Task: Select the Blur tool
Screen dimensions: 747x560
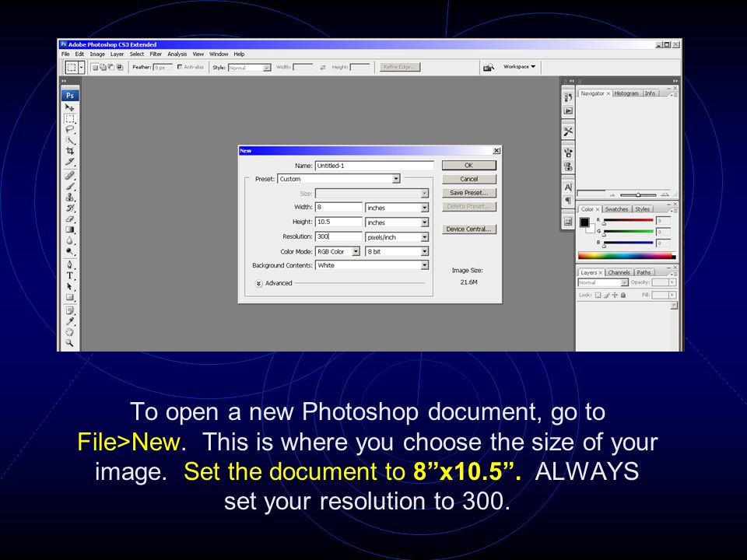Action: pos(69,241)
